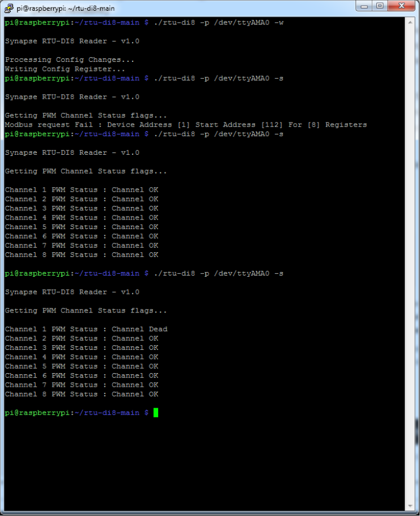Click the PuTTY icon in the title bar

9,8
